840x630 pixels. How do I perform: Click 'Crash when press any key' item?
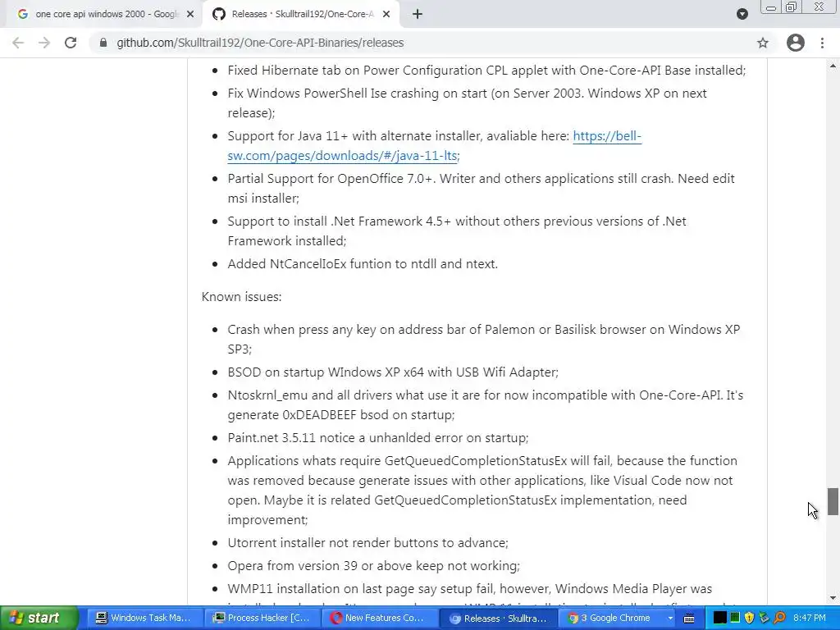[x=484, y=340]
